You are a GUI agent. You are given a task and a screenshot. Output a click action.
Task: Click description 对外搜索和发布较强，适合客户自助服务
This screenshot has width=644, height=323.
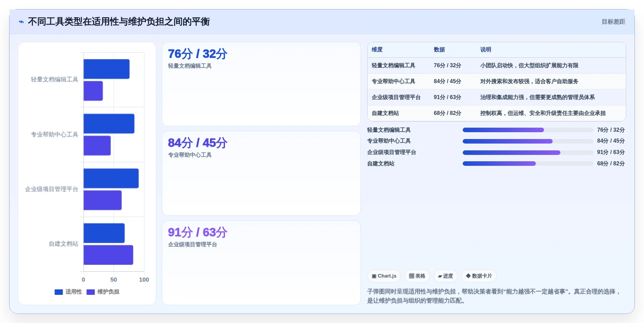(x=529, y=81)
